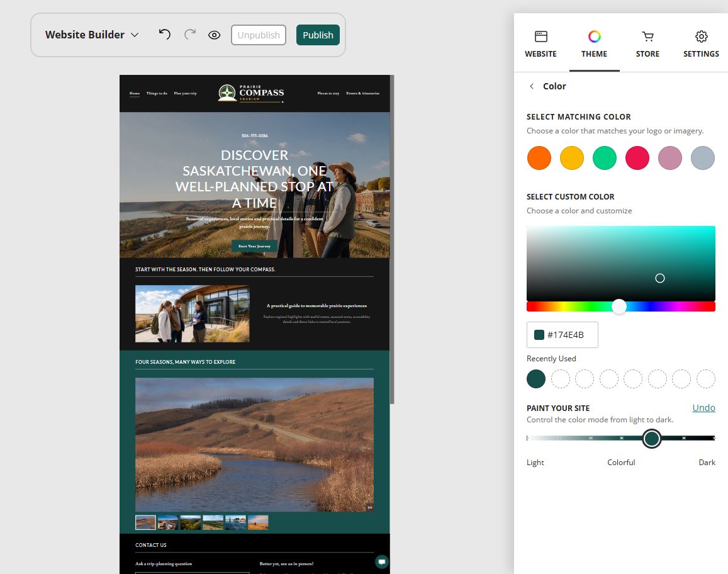Open the STORE tab

pos(647,44)
